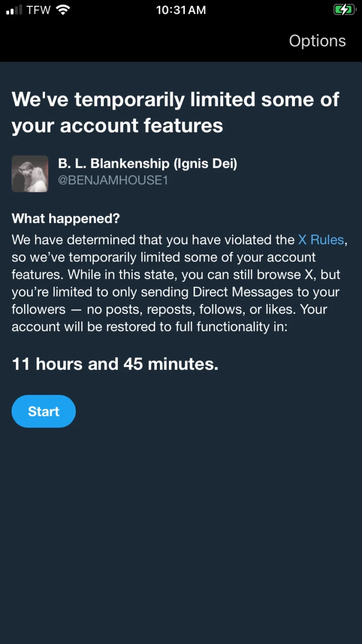362x644 pixels.
Task: Tap the charging battery icon
Action: pos(345,10)
